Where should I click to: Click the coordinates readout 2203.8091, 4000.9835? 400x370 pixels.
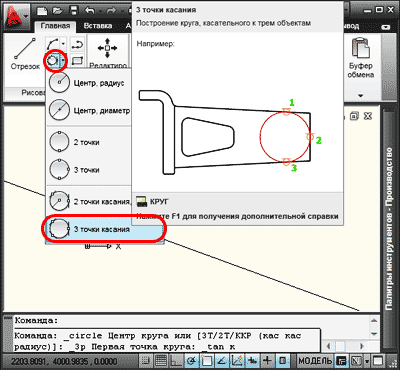[x=64, y=361]
